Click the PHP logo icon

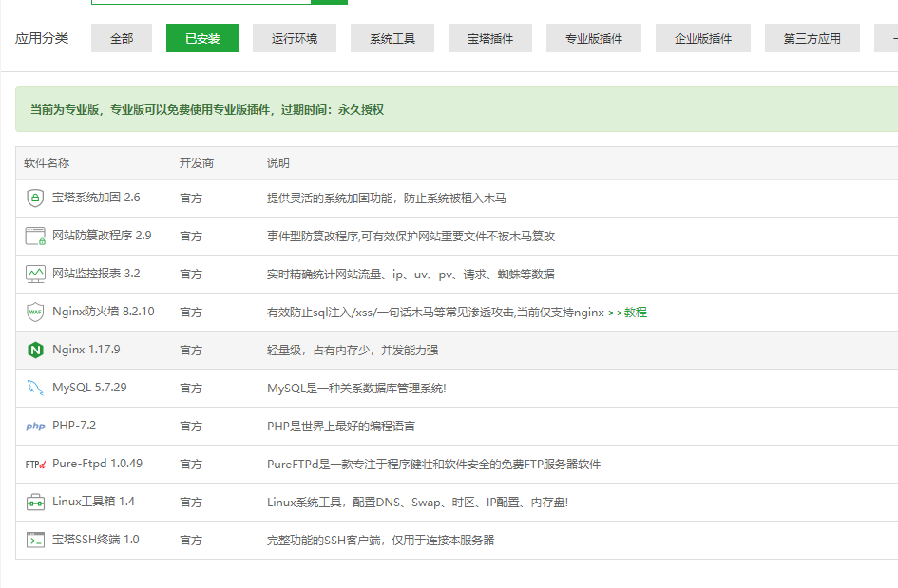click(x=35, y=427)
